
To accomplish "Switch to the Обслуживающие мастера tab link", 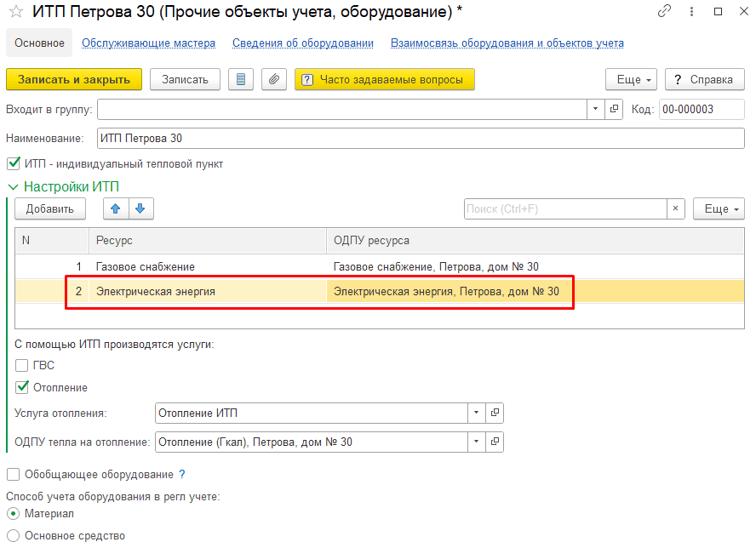I will 148,43.
